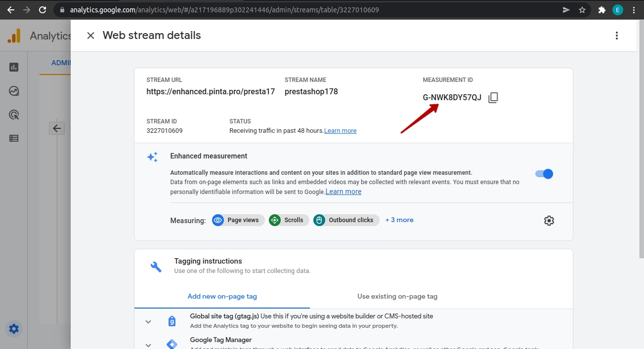Expand the Global site tag section
The image size is (644, 349).
pyautogui.click(x=148, y=321)
